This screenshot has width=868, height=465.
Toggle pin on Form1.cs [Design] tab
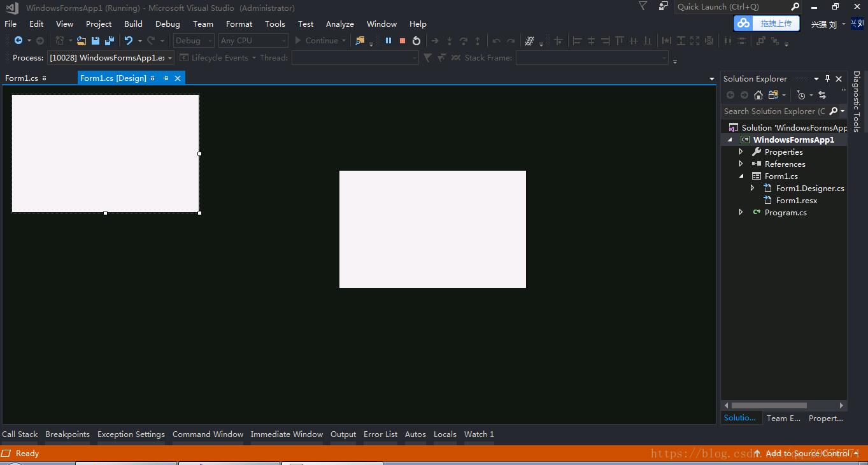coord(166,78)
